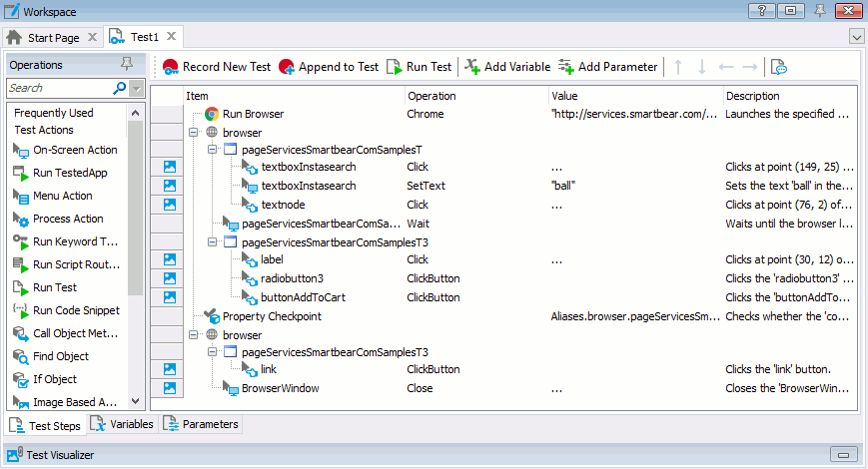
Task: Click the Run Code Snippet operation
Action: coord(75,310)
